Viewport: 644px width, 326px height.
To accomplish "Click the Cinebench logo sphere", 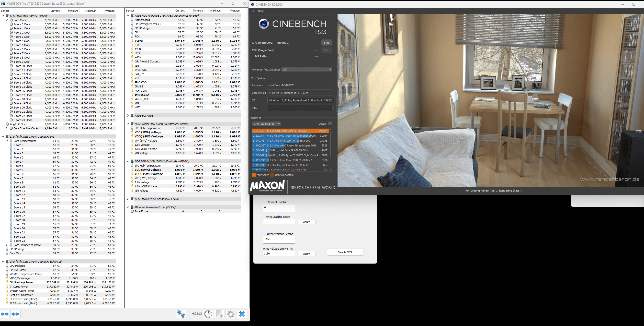I will point(263,24).
